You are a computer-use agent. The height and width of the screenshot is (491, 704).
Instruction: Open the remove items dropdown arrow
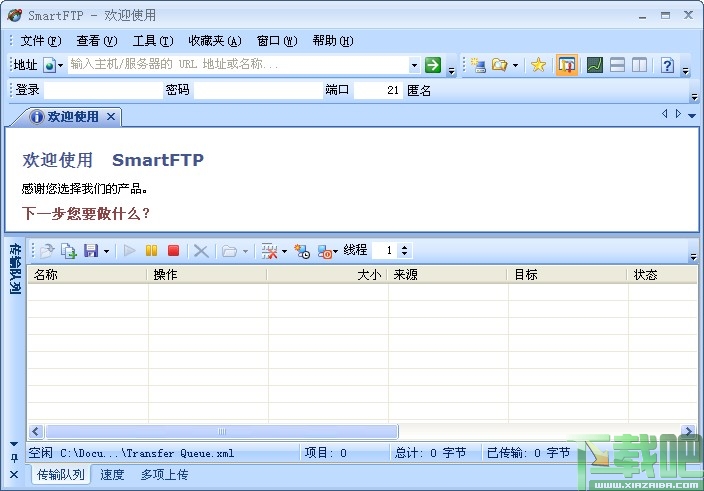[284, 251]
